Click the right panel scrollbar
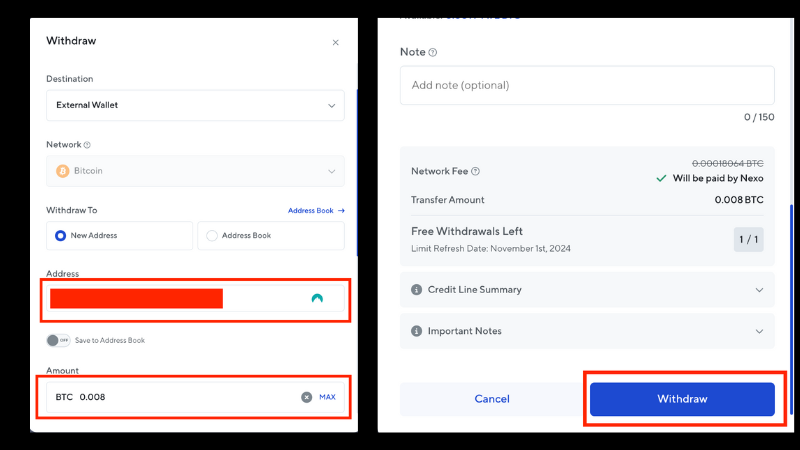Viewport: 800px width, 450px height. 791,309
